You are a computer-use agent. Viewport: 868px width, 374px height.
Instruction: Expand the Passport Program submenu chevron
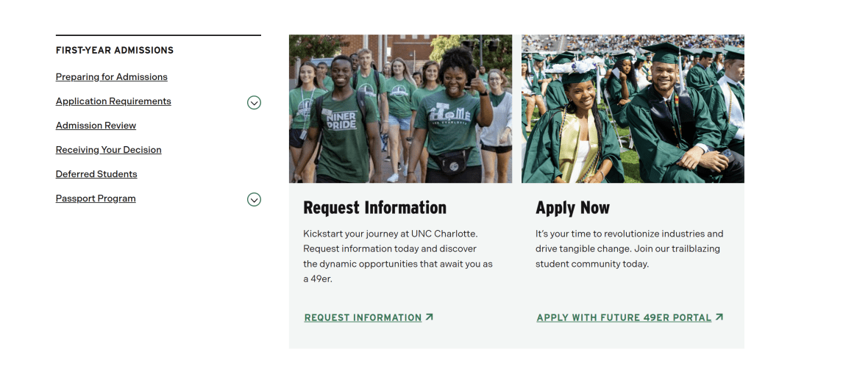click(x=254, y=199)
